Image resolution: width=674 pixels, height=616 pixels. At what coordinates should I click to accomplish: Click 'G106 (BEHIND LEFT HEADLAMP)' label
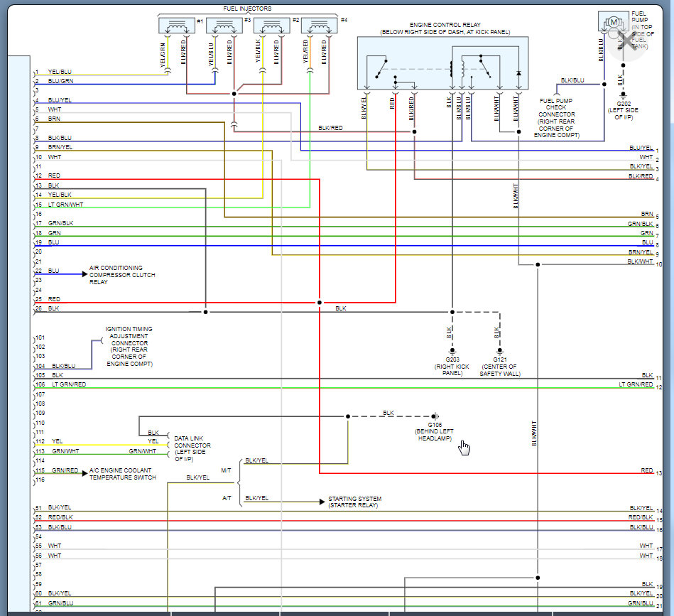pyautogui.click(x=434, y=431)
